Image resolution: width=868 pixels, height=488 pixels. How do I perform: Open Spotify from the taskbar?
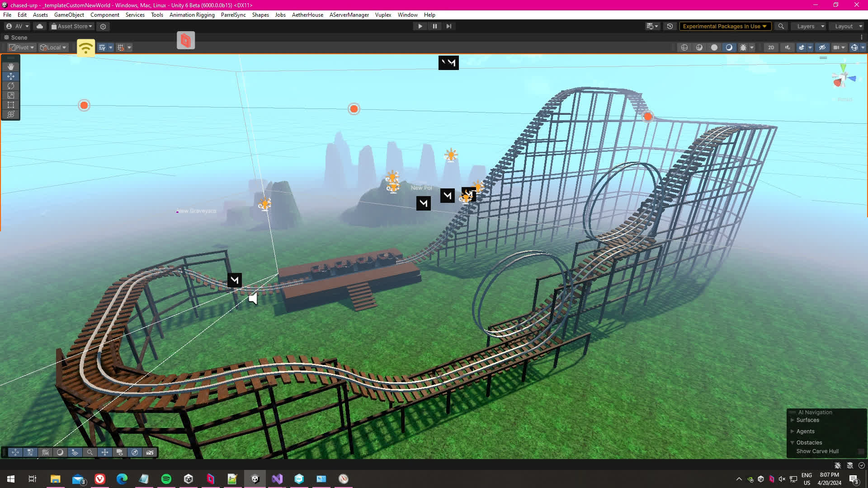point(166,479)
